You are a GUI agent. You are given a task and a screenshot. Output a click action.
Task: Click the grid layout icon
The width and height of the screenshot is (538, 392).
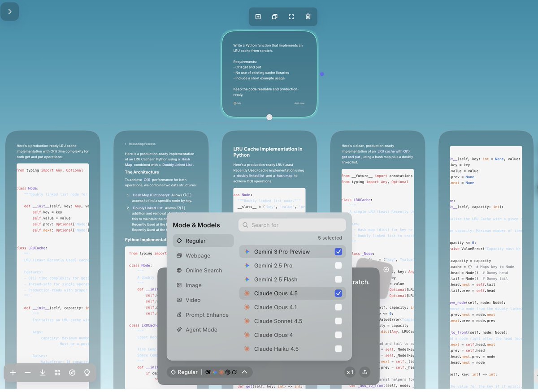[57, 372]
